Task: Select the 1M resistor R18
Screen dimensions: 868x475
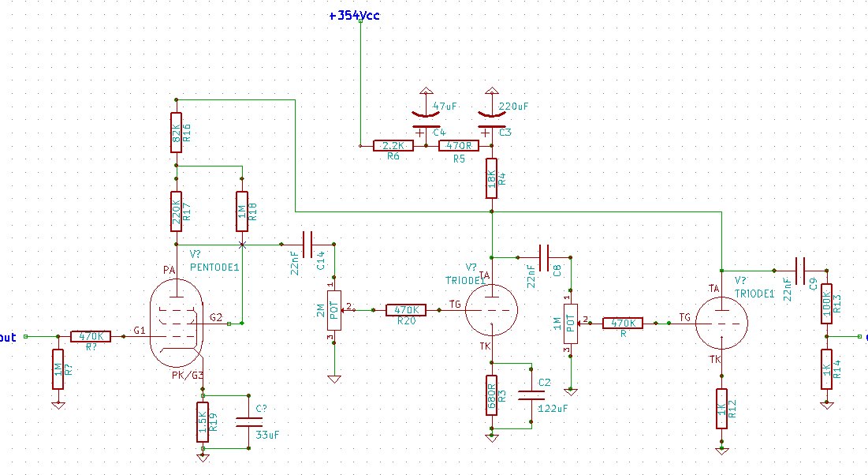Action: coord(242,211)
